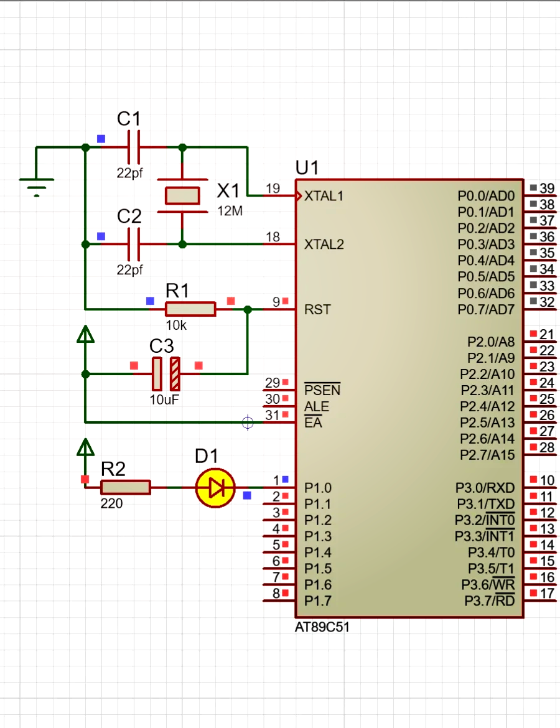Click the "C2" reference label
This screenshot has width=560, height=728.
[129, 217]
